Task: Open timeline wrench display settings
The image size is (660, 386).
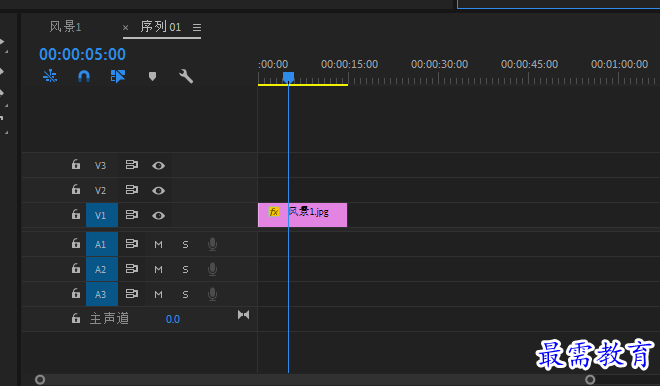Action: coord(186,76)
